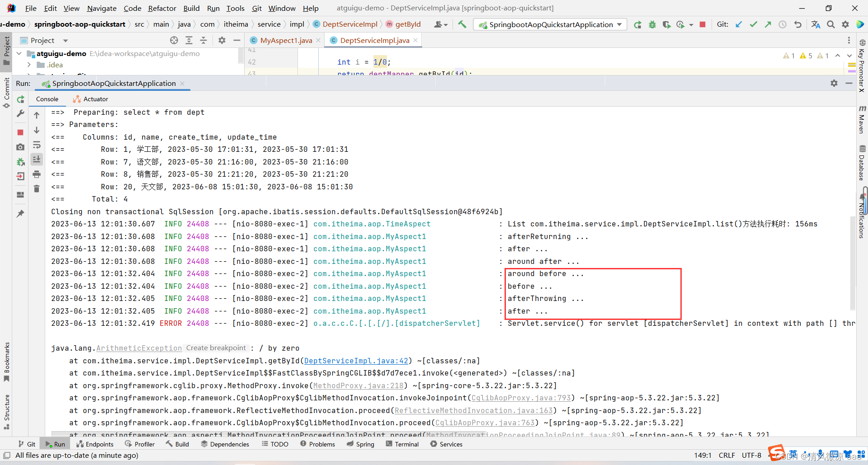Toggle the Commit tool window stripe button

(x=6, y=93)
